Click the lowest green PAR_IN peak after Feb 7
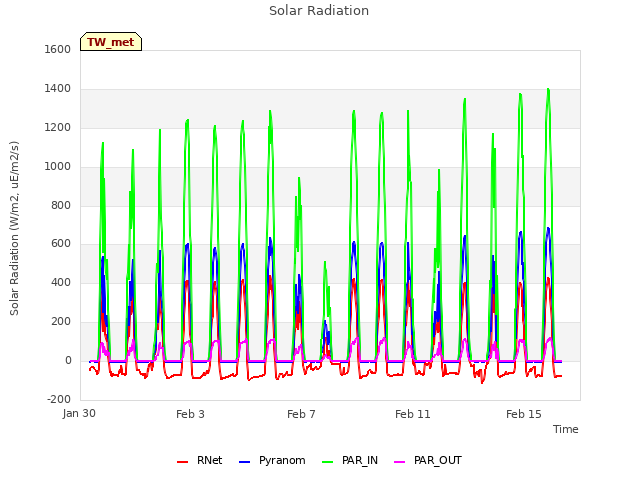 tap(325, 262)
